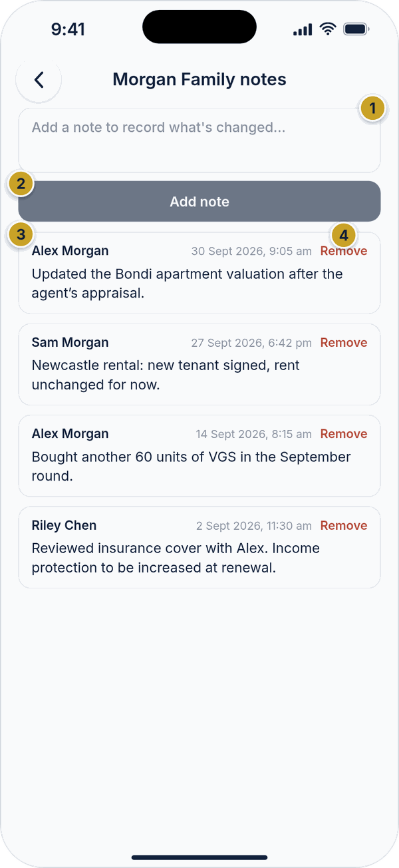The height and width of the screenshot is (868, 399).
Task: Click the cellular signal bars icon
Action: (303, 30)
